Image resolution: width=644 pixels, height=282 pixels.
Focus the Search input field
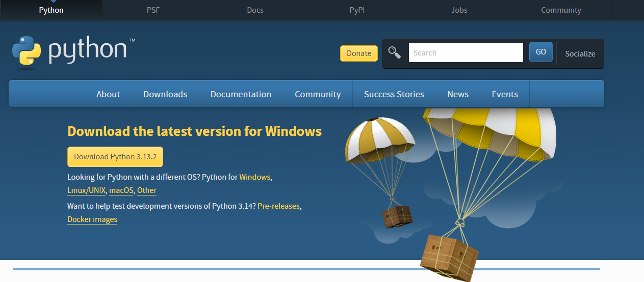(466, 53)
